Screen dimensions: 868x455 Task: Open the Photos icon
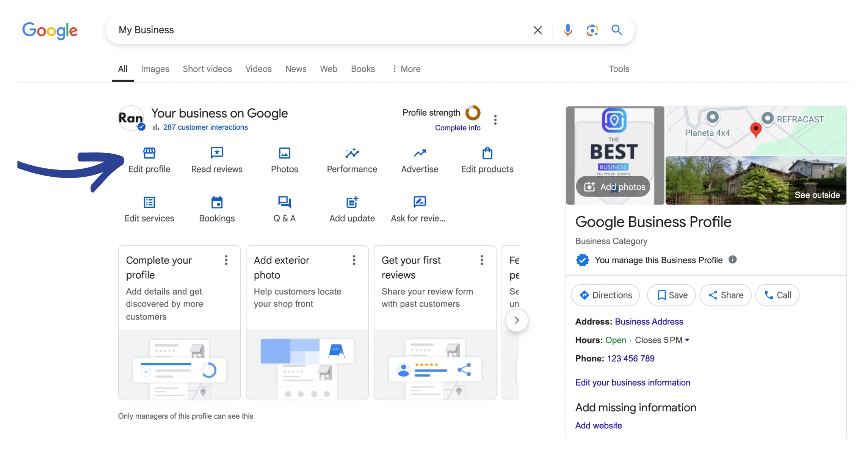[x=284, y=153]
